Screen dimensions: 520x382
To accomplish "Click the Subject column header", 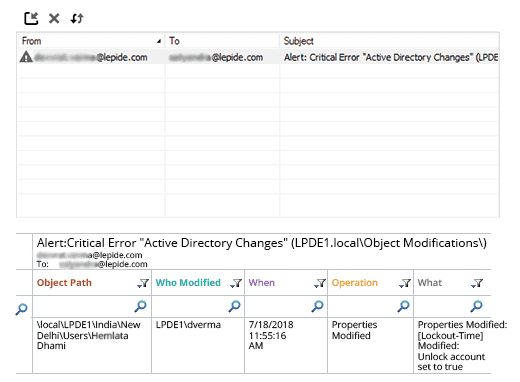I will (389, 41).
